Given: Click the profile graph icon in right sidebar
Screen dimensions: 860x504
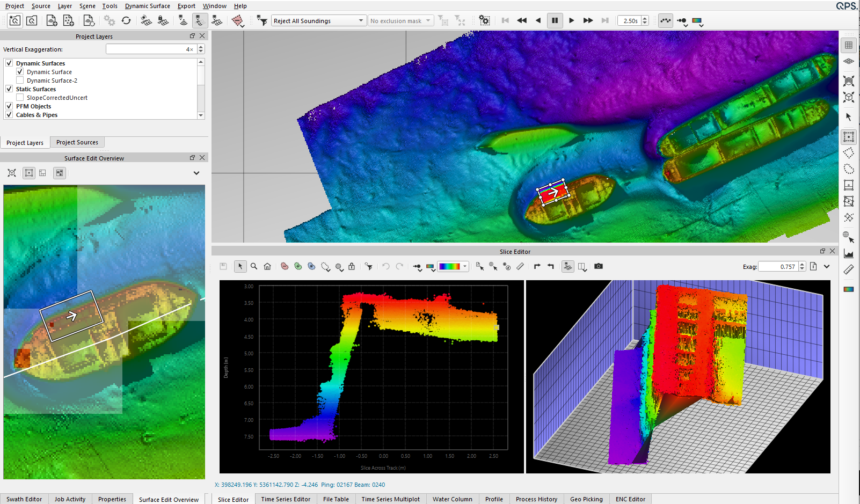Looking at the screenshot, I should 849,253.
